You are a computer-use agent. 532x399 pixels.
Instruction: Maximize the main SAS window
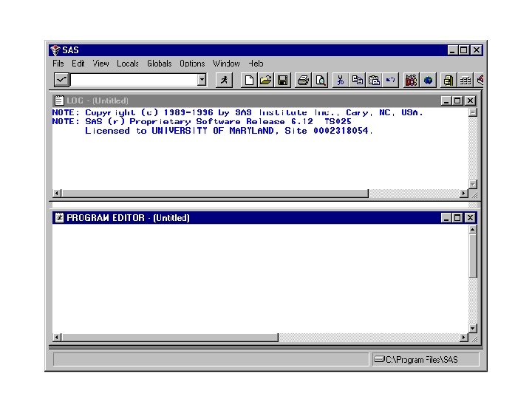pyautogui.click(x=463, y=50)
